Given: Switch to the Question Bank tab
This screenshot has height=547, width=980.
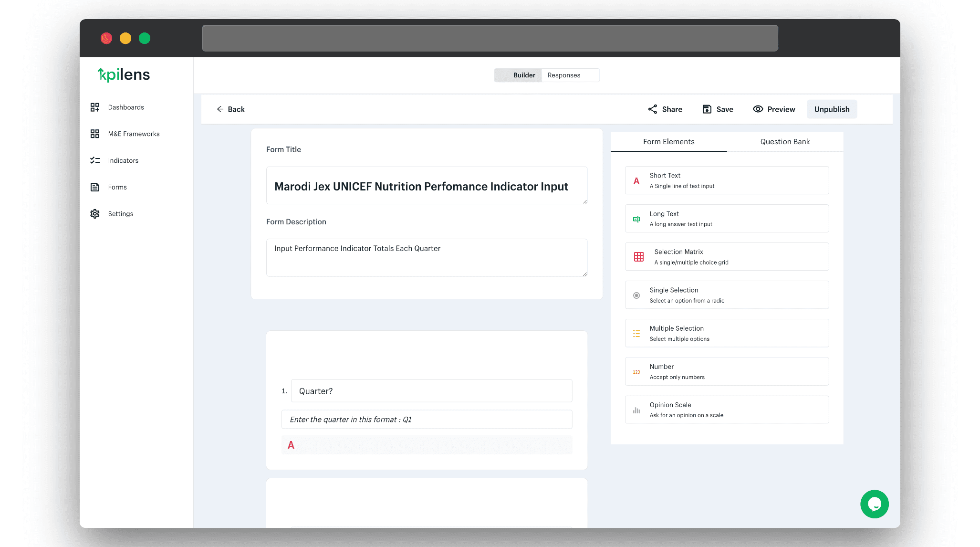Looking at the screenshot, I should point(785,142).
